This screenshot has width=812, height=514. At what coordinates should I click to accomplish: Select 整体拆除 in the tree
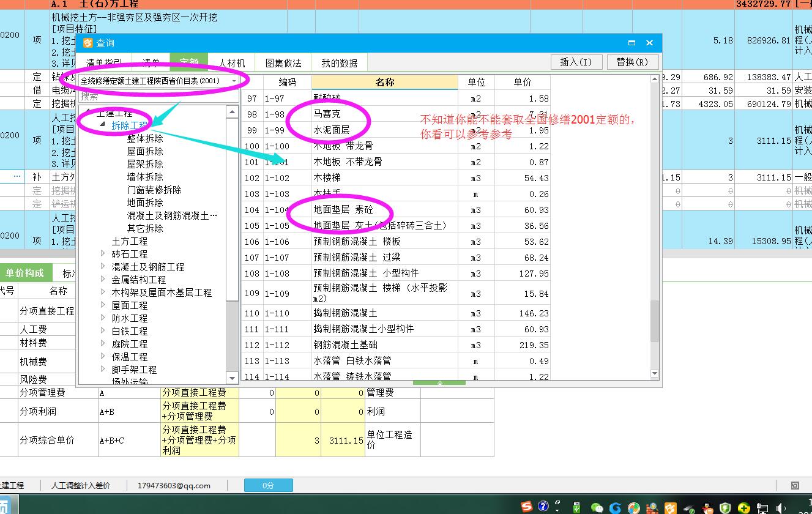point(145,138)
